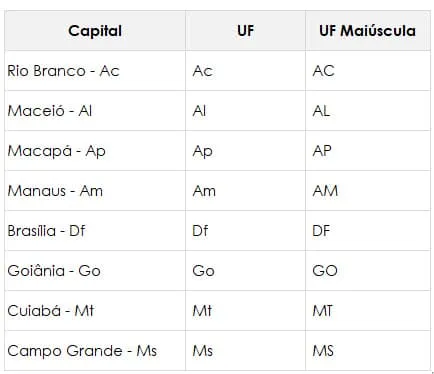Click the uppercase cell AC
Image resolution: width=434 pixels, height=374 pixels.
[x=368, y=71]
